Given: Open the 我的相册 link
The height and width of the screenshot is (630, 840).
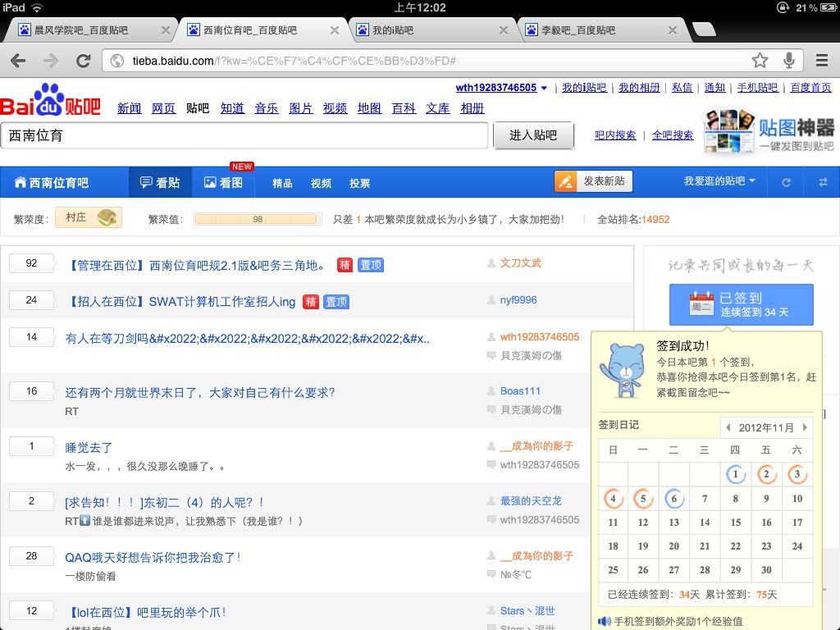Looking at the screenshot, I should (639, 87).
